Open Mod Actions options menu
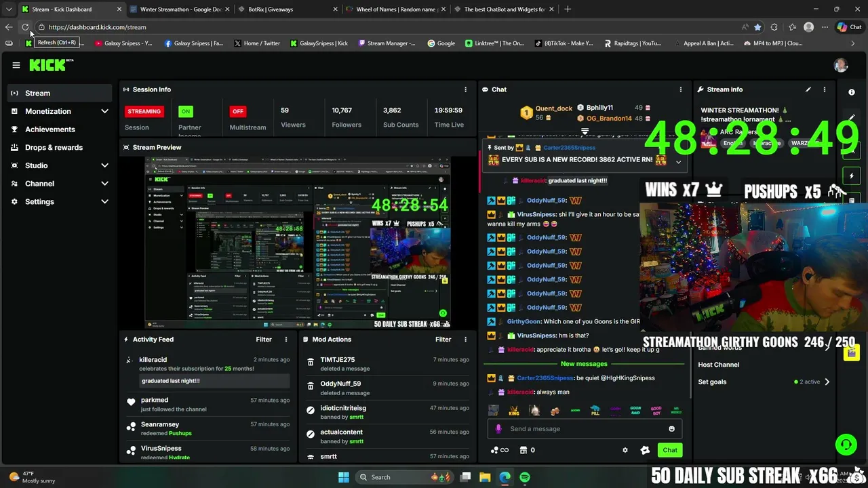This screenshot has height=488, width=868. 465,340
